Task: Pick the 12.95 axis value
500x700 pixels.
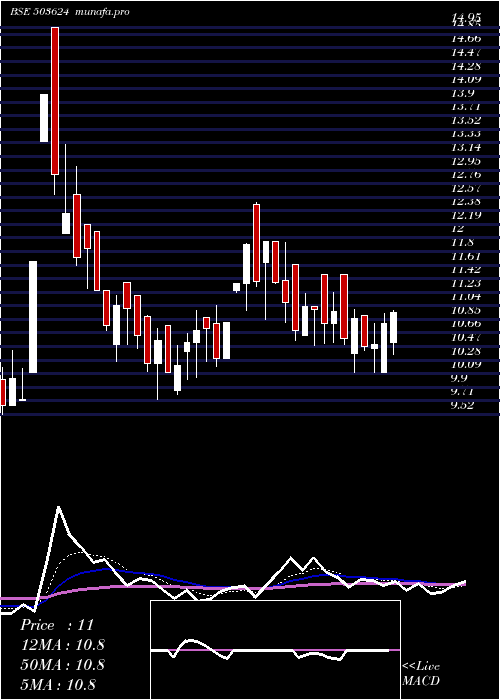Action: click(466, 161)
